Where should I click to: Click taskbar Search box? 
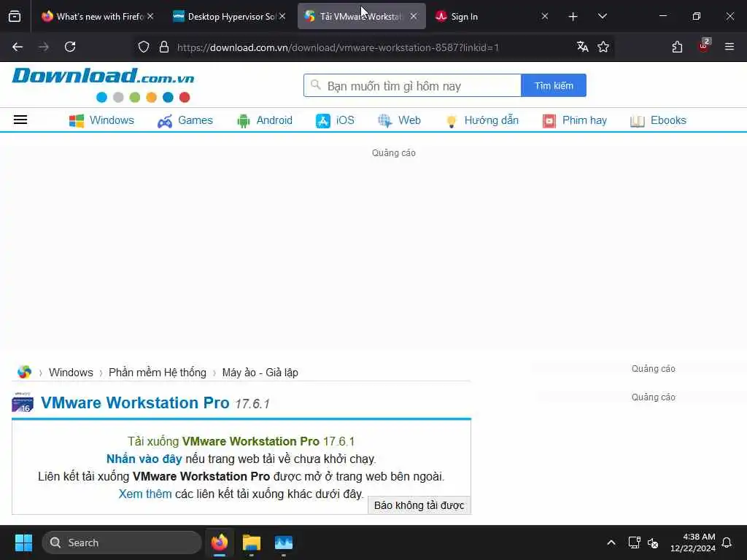coord(122,542)
